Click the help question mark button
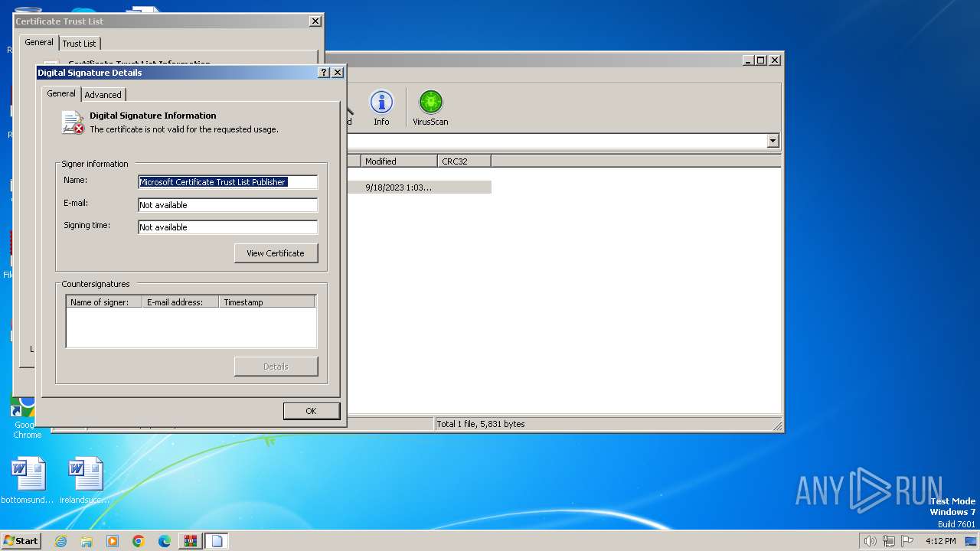This screenshot has width=980, height=551. pos(324,73)
